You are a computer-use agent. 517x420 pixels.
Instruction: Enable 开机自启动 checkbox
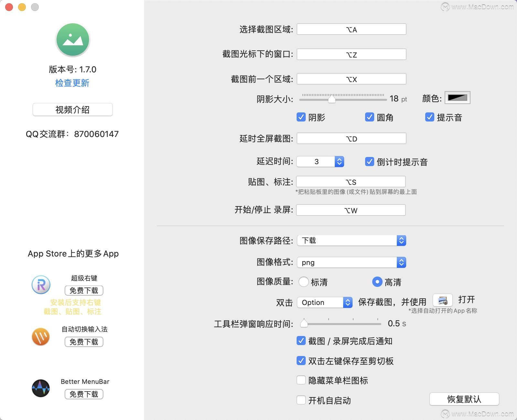301,400
